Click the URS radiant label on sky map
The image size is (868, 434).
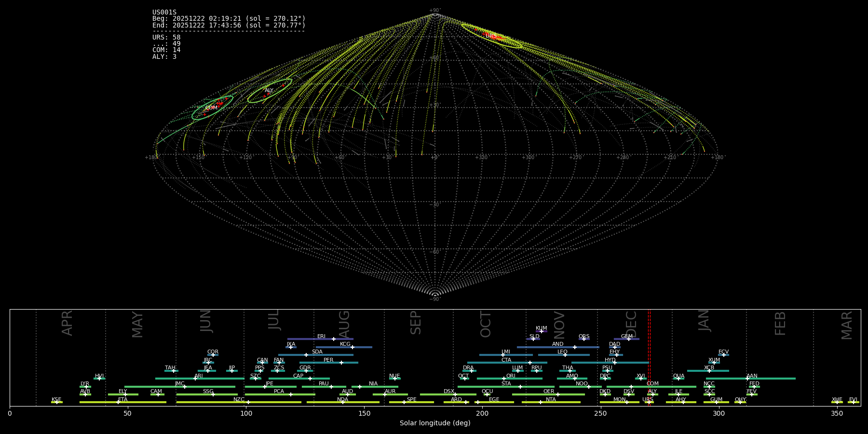(490, 36)
